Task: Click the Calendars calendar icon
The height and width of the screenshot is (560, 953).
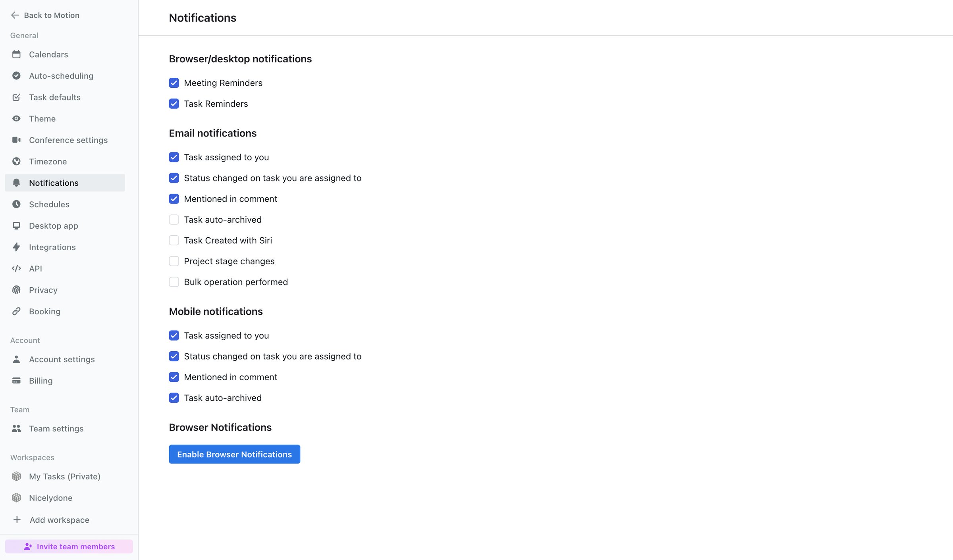Action: pyautogui.click(x=16, y=54)
